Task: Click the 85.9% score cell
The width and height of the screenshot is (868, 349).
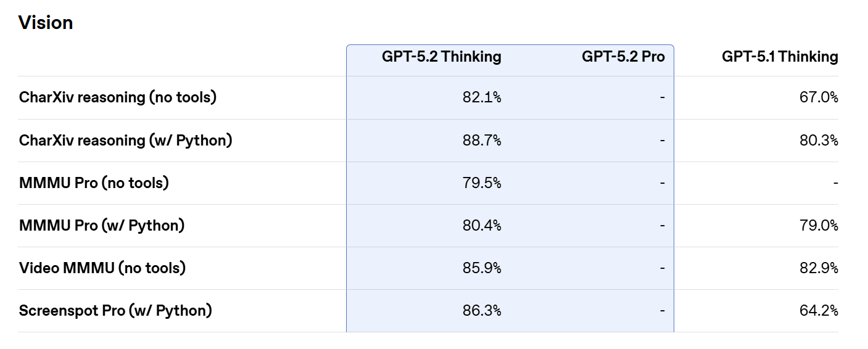Action: tap(482, 268)
